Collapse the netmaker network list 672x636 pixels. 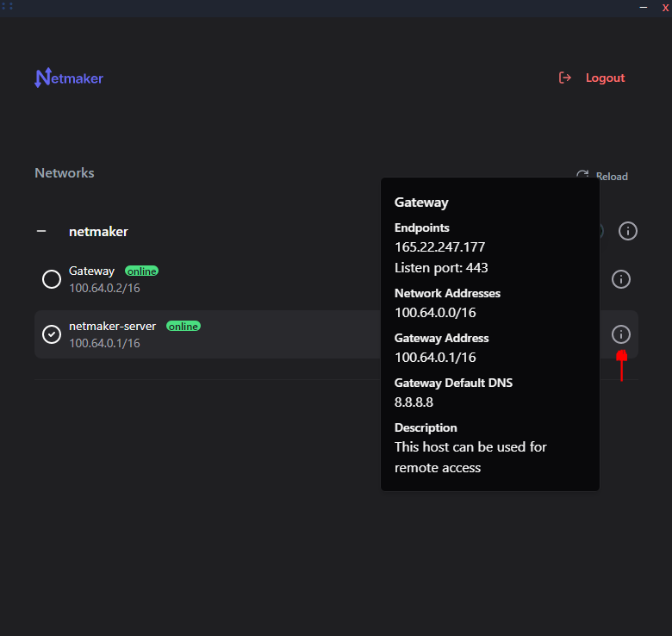click(41, 232)
